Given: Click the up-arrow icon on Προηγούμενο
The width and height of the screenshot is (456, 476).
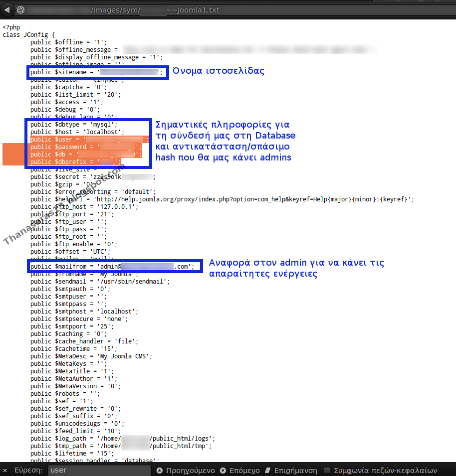Looking at the screenshot, I should click(160, 470).
